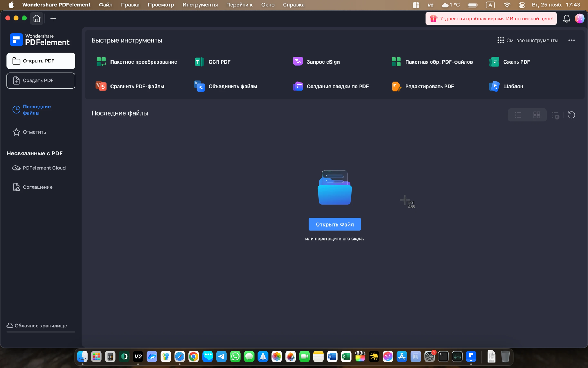Viewport: 588px width, 368px height.
Task: Add a new tab with the plus icon
Action: (x=53, y=19)
